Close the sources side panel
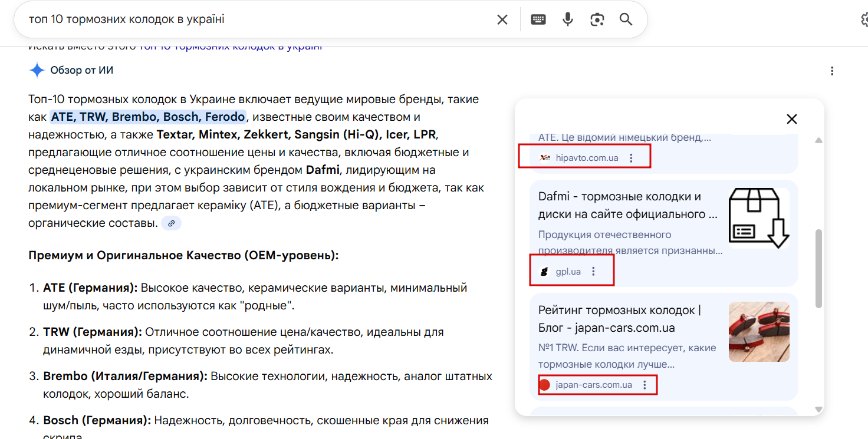 (791, 119)
